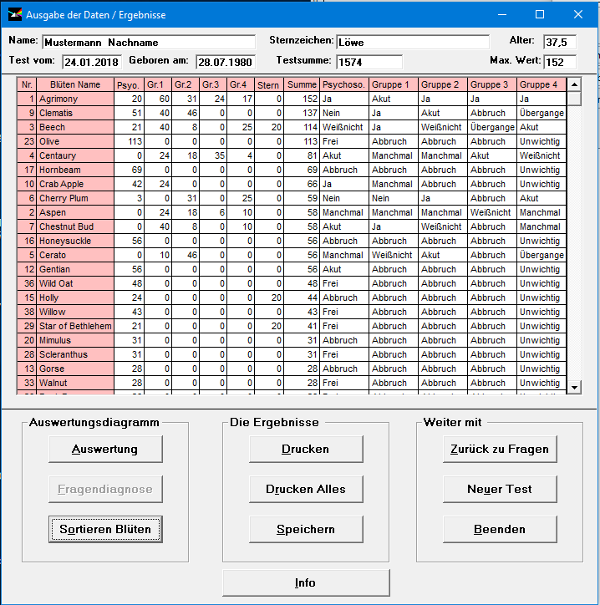Click the Test vom date field
This screenshot has width=600, height=605.
pyautogui.click(x=92, y=62)
